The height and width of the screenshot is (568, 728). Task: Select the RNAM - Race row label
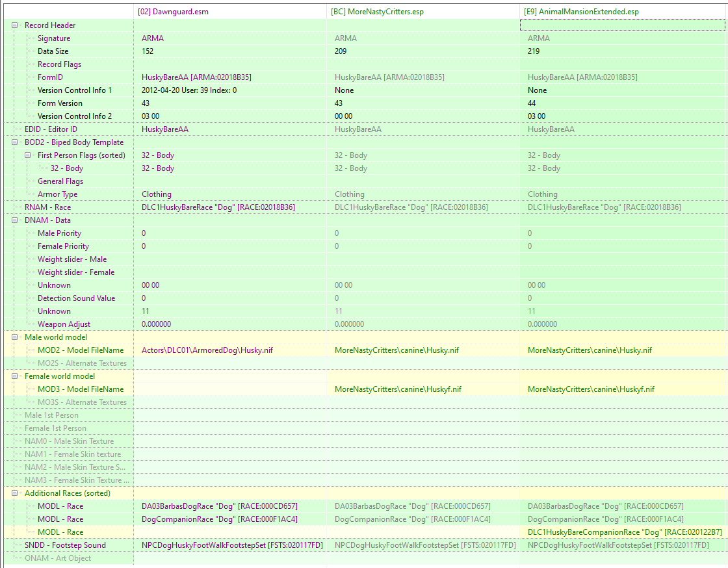(x=48, y=207)
